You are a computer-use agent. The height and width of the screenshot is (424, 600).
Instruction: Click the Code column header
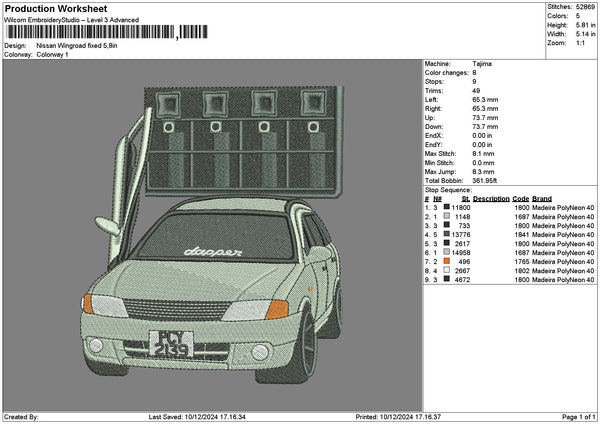pos(520,198)
